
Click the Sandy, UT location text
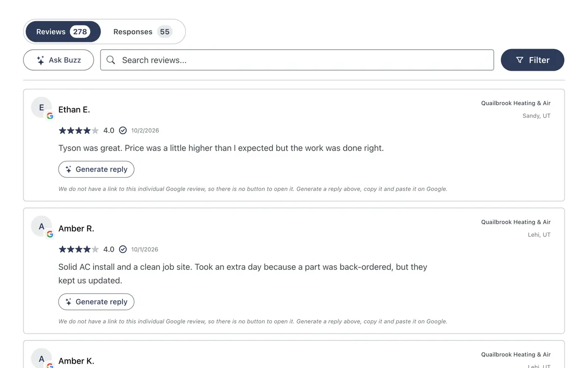point(537,116)
